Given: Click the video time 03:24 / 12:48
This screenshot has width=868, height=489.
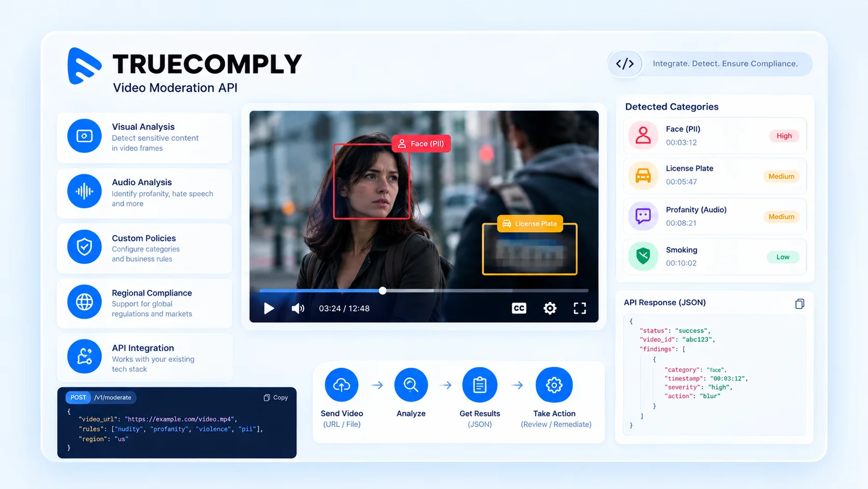Looking at the screenshot, I should (344, 309).
